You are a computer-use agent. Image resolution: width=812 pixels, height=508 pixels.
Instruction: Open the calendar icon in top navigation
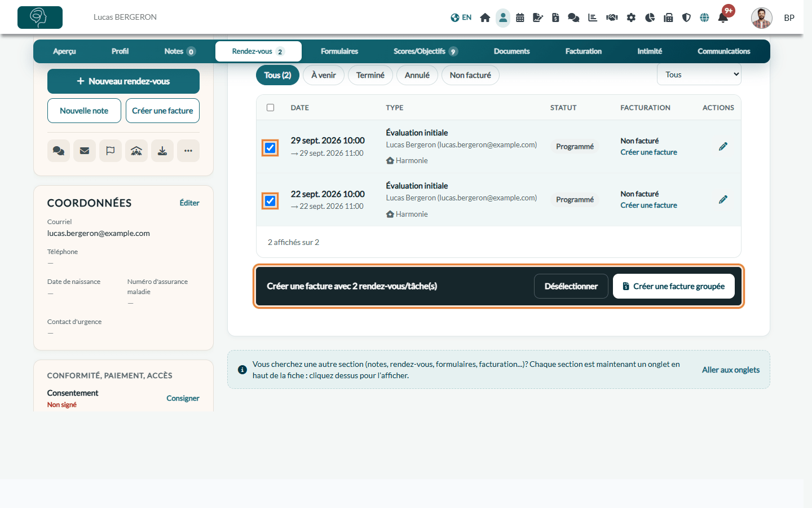coord(520,17)
